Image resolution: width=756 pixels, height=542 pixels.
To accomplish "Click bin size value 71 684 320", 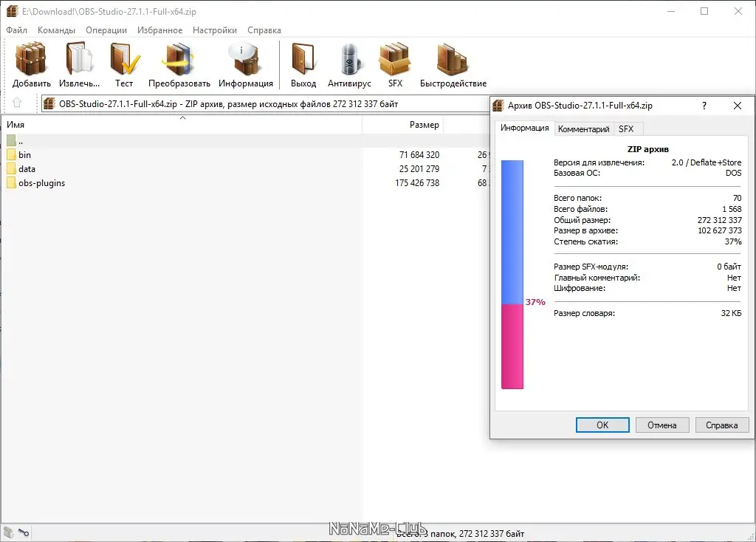I will pyautogui.click(x=419, y=155).
